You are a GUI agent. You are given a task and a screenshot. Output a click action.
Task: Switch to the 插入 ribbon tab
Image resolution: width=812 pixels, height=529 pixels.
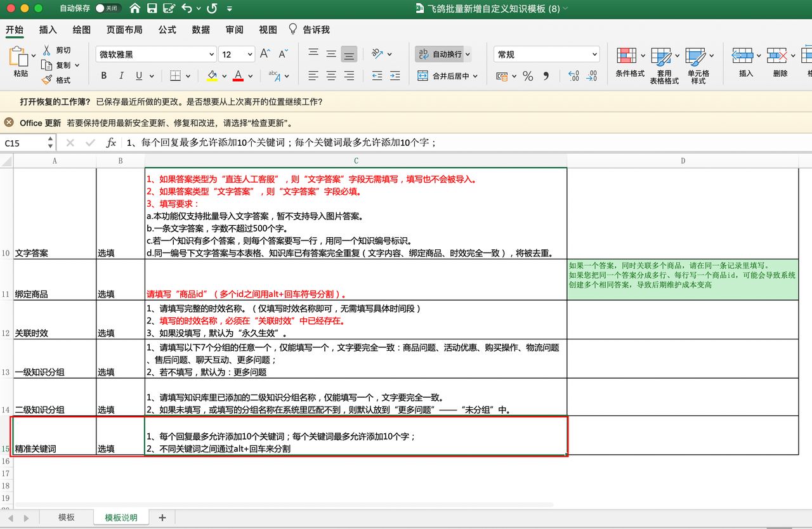tap(48, 30)
